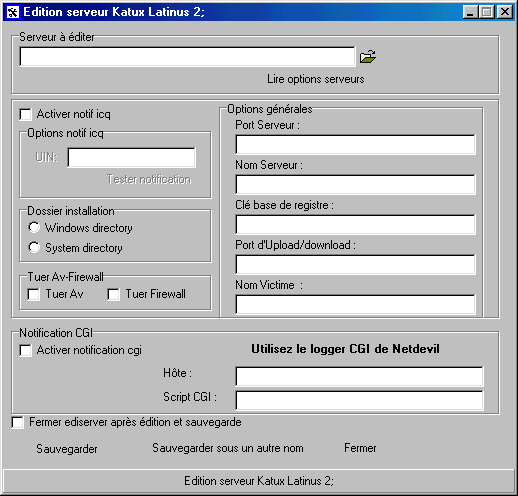Open the folder browse icon for server file

click(x=368, y=56)
